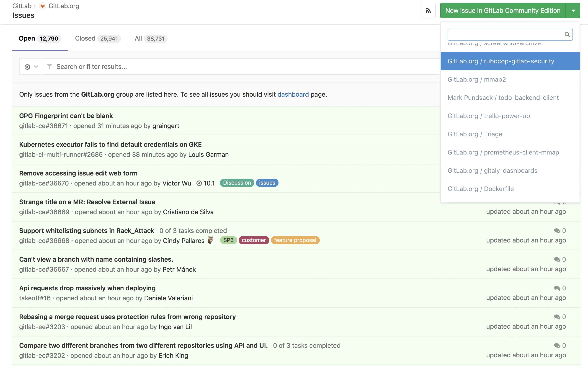
Task: Click comments icon on Compare two branches issue
Action: 557,346
